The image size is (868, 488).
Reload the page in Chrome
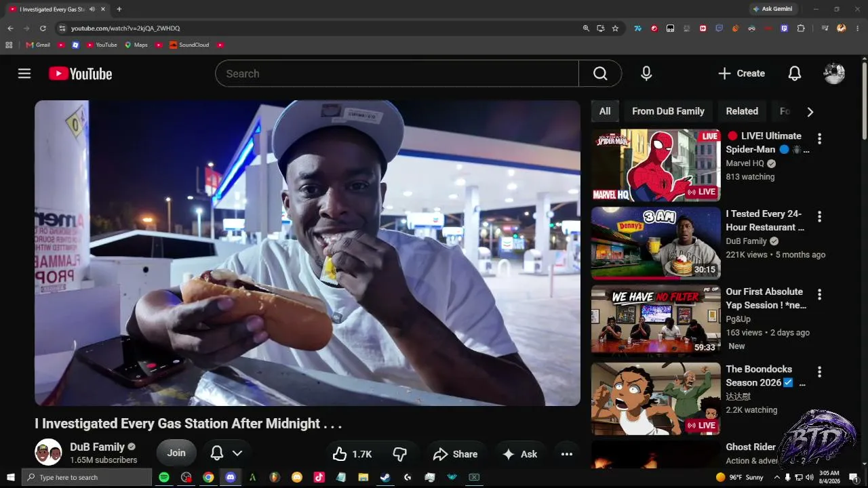click(x=43, y=28)
